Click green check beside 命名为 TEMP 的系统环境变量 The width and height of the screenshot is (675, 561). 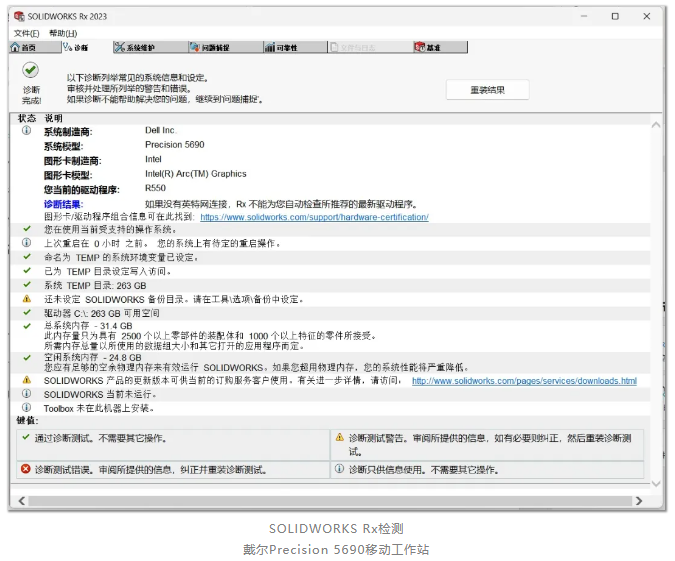(27, 257)
